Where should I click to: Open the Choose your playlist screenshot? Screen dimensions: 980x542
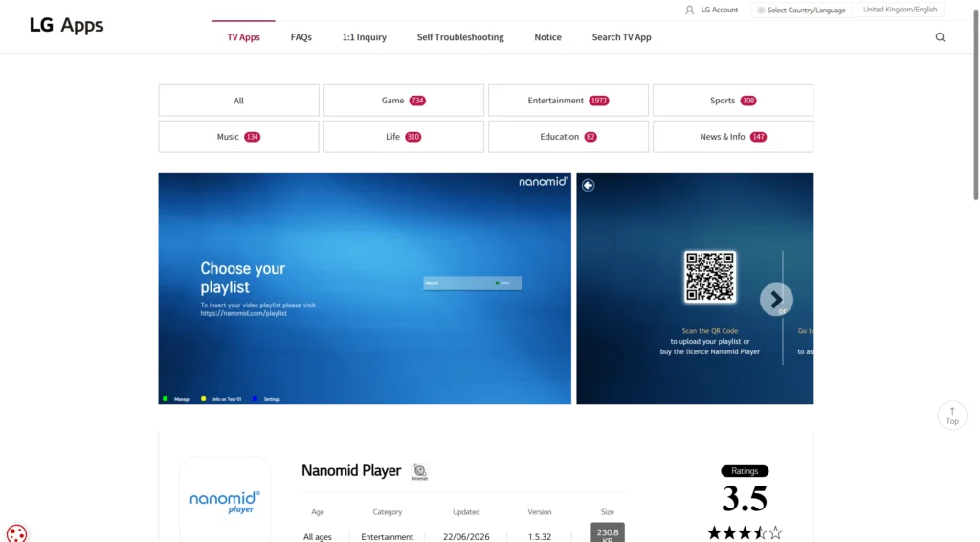pos(365,288)
